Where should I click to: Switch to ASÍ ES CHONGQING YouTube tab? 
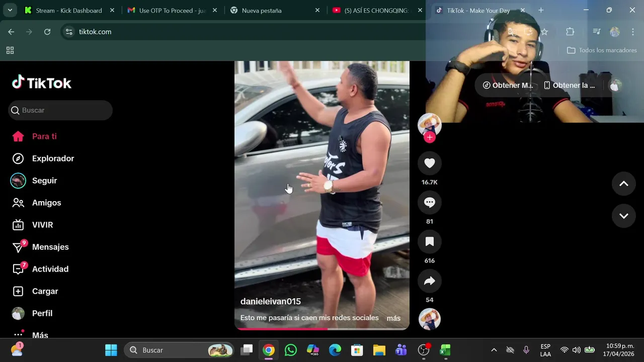(376, 10)
